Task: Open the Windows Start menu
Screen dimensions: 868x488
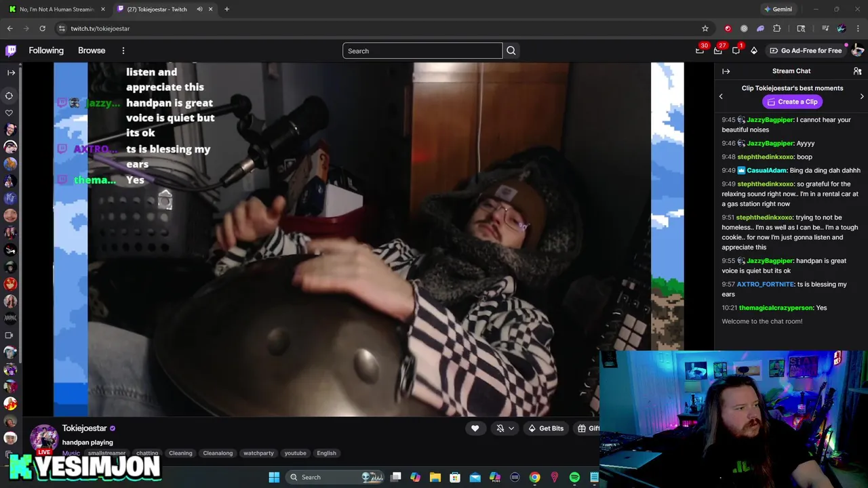Action: 274,477
